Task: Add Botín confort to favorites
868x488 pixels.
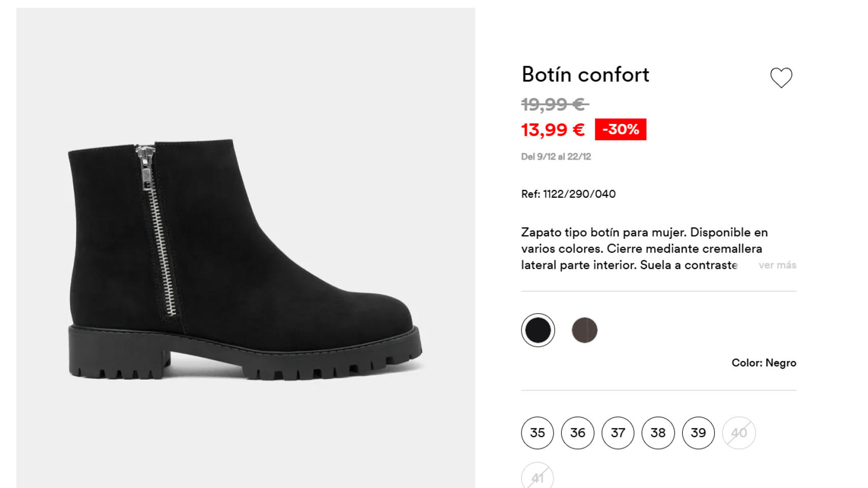Action: click(782, 77)
